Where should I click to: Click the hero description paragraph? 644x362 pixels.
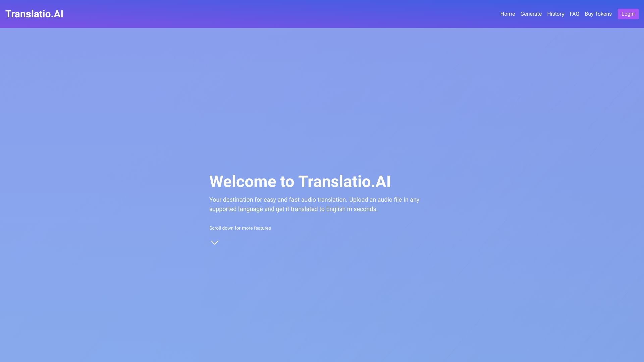[x=314, y=204]
